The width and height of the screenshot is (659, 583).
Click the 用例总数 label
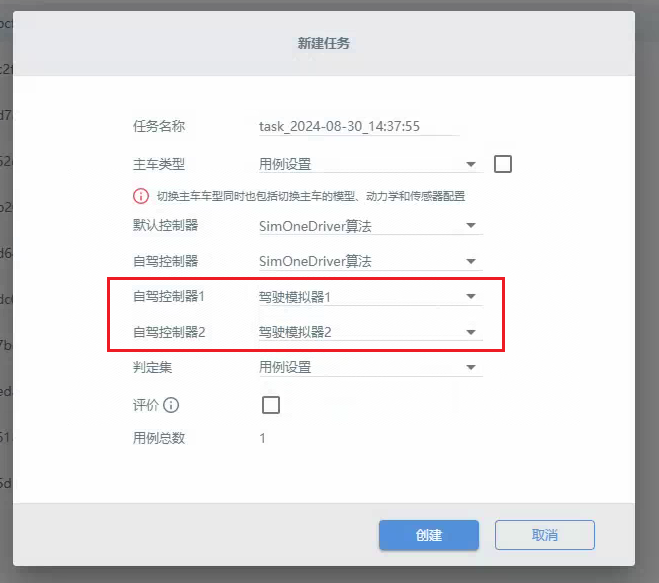click(x=159, y=438)
